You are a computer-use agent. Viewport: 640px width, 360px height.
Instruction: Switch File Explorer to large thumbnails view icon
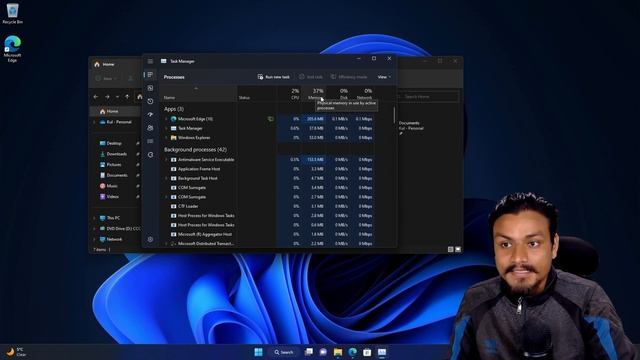[458, 249]
